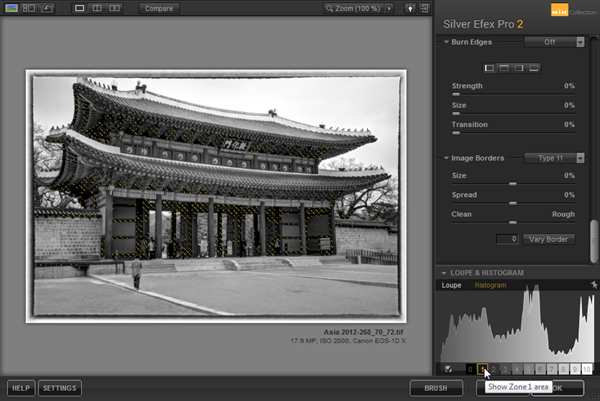Image resolution: width=600 pixels, height=401 pixels.
Task: Toggle the zone display checkbox in histogram
Action: coord(448,369)
